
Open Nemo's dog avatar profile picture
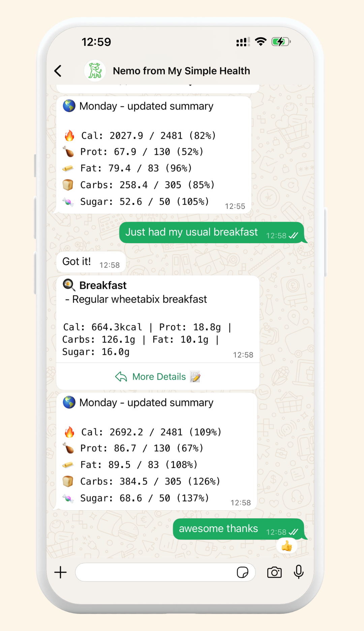point(95,71)
